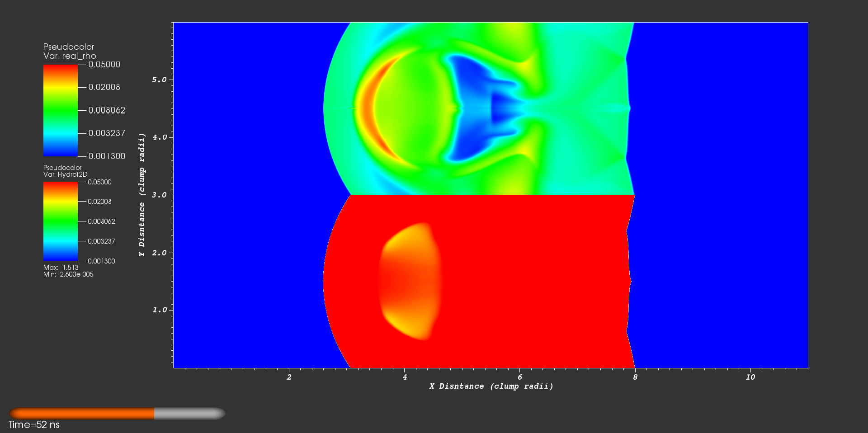Click the Y axis tick label 3.0
Image resolution: width=868 pixels, height=433 pixels.
coord(159,195)
